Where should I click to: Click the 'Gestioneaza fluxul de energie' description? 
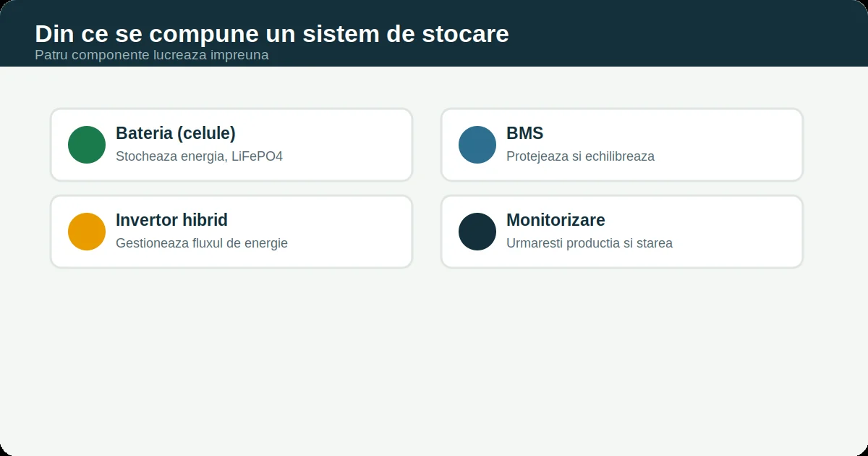coord(202,243)
